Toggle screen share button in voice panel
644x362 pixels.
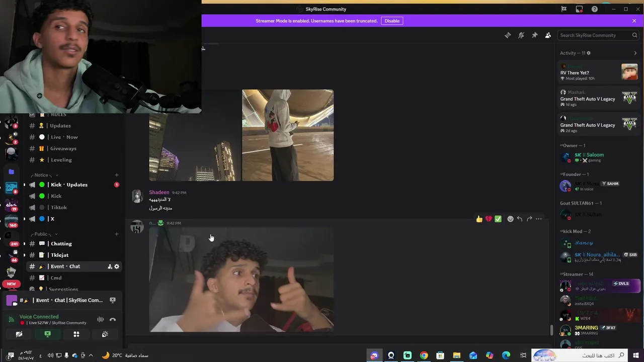[47, 334]
